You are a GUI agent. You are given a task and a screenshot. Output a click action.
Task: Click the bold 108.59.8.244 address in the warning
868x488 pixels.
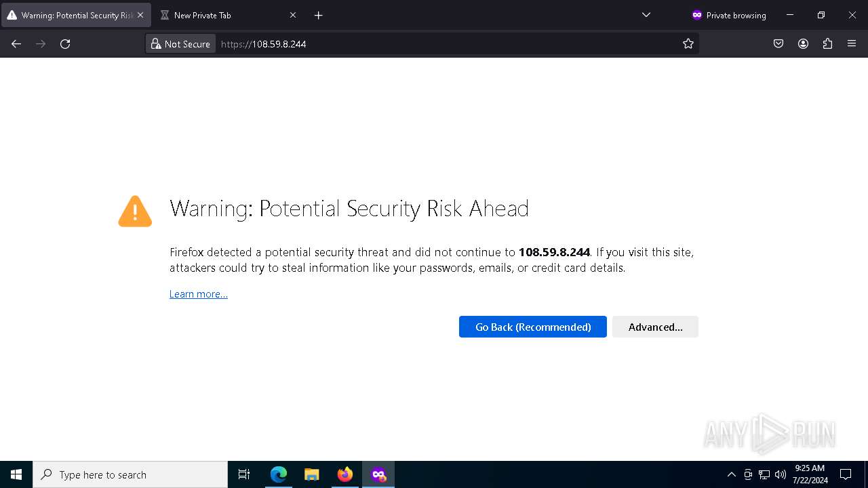[x=554, y=252]
